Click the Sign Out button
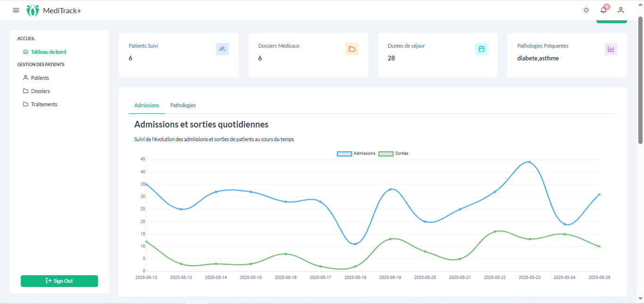Image resolution: width=644 pixels, height=304 pixels. 59,281
